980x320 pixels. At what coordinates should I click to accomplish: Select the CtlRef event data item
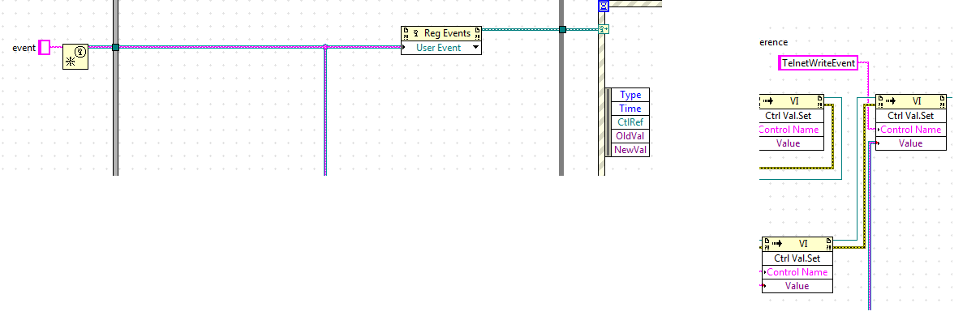tap(630, 122)
